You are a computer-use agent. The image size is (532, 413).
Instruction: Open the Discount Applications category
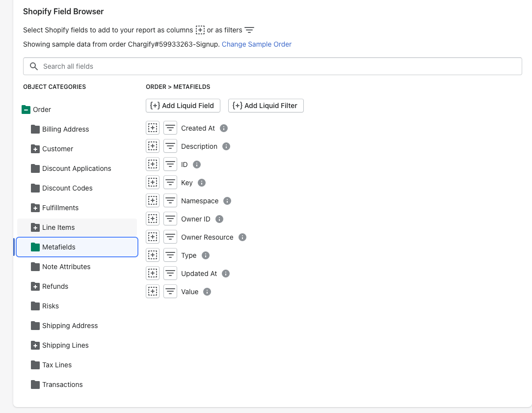tap(77, 168)
